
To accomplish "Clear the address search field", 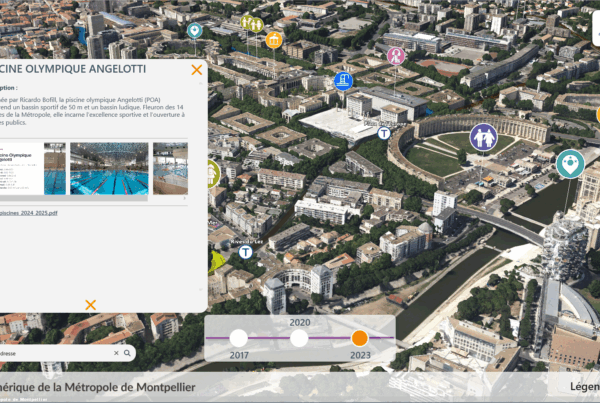I will click(116, 353).
